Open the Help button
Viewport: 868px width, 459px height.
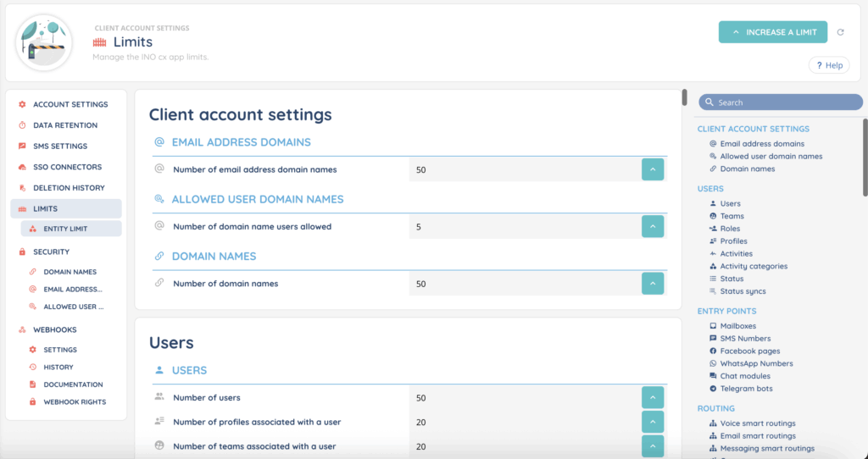(x=829, y=65)
